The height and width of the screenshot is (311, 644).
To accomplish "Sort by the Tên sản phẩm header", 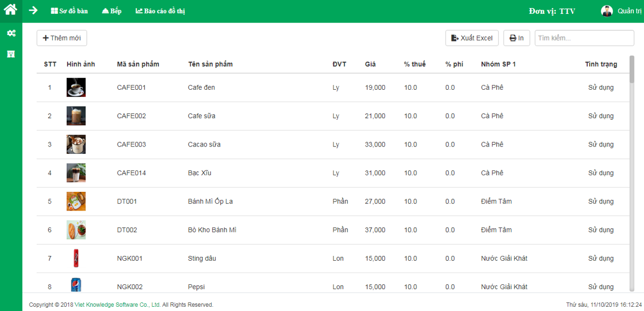I will click(210, 64).
